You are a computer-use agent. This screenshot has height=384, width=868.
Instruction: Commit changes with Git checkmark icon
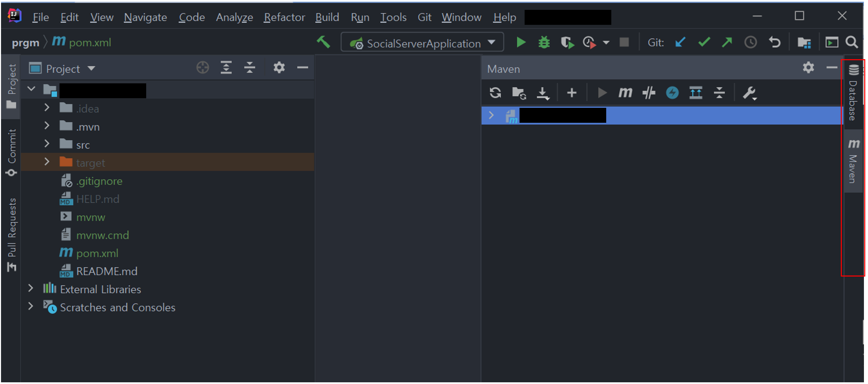[703, 43]
